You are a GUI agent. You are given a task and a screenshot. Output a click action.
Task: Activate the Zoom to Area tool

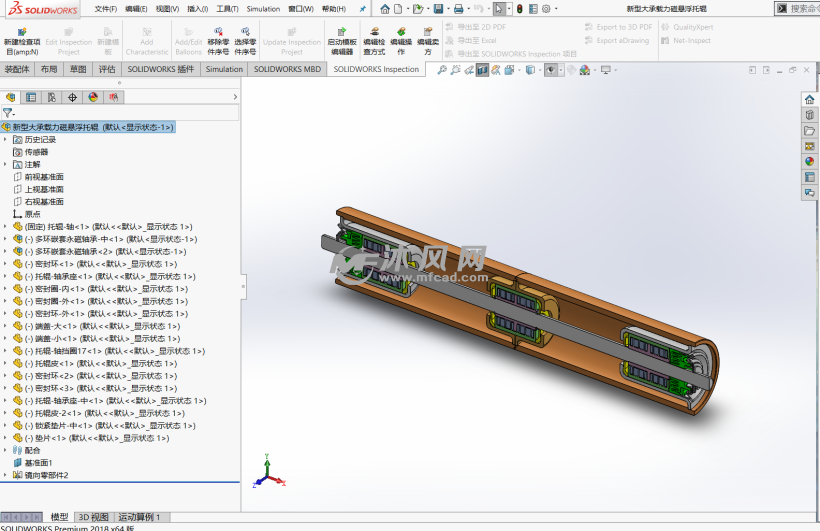[455, 70]
